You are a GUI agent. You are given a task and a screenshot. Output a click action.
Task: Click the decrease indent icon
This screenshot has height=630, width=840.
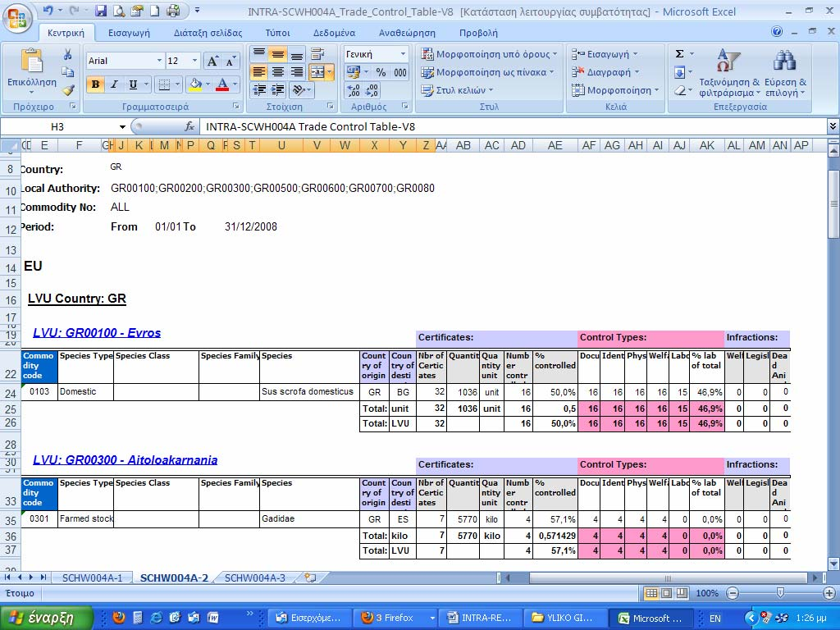pos(259,90)
